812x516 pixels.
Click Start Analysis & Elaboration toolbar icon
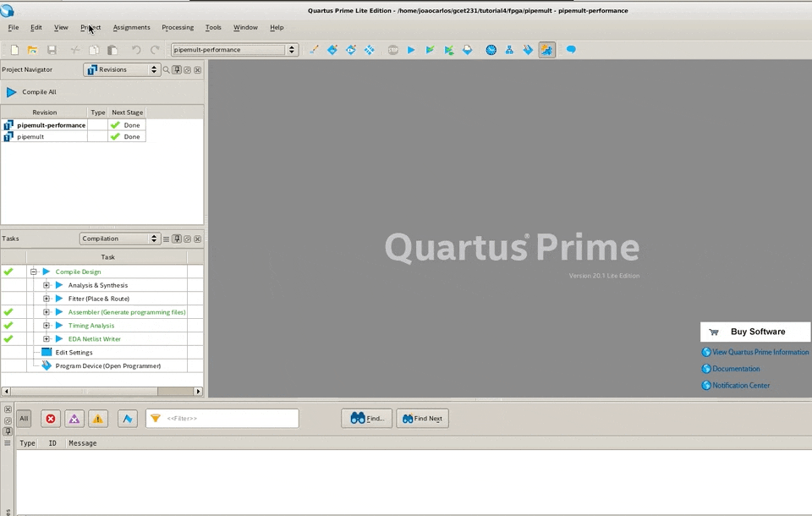pyautogui.click(x=430, y=50)
